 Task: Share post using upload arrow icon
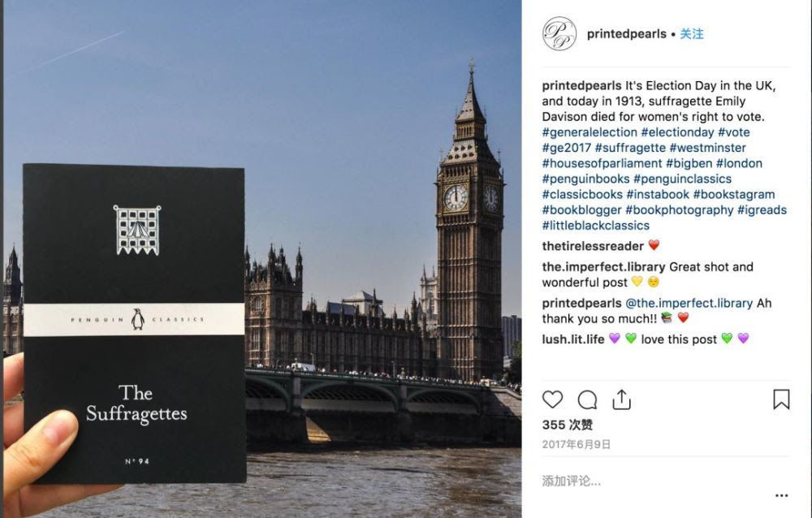point(621,399)
